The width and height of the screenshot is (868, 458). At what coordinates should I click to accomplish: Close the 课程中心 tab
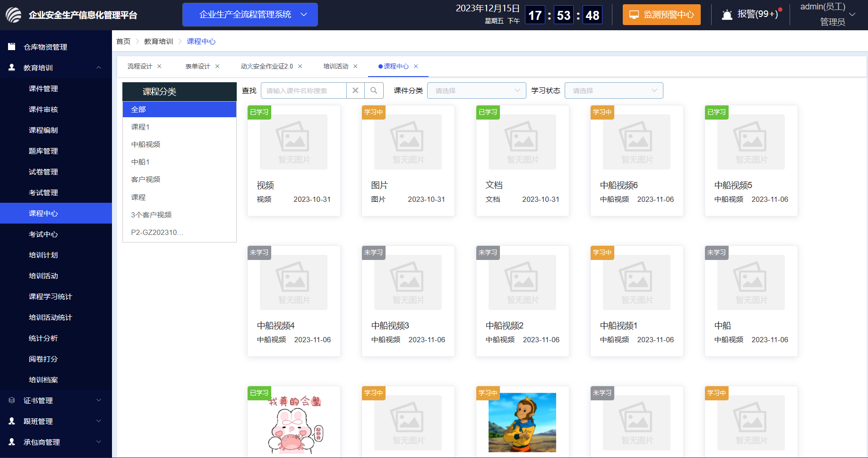[416, 66]
